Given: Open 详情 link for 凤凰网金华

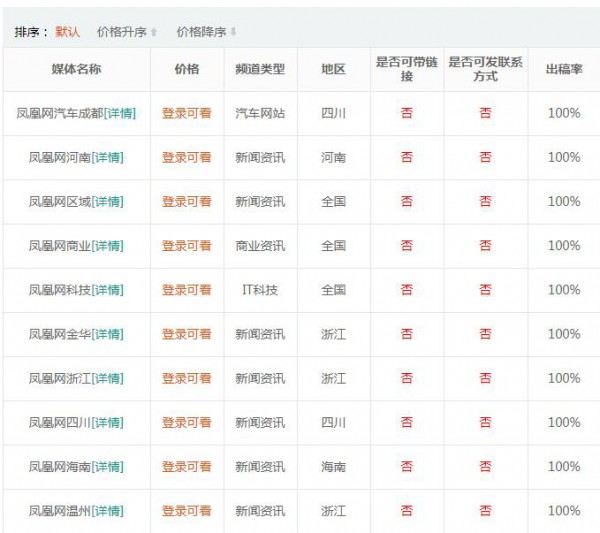Looking at the screenshot, I should coord(107,334).
